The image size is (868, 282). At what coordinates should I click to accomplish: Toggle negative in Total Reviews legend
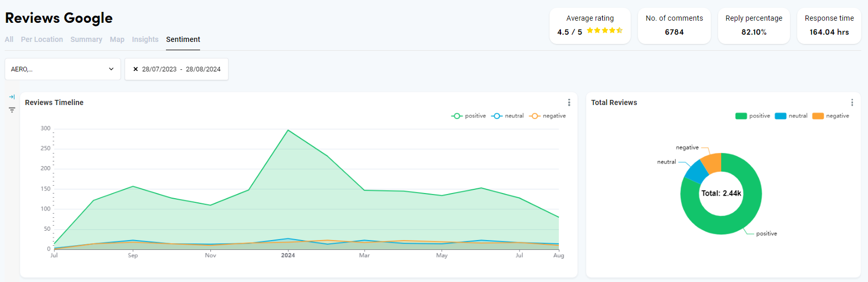coord(831,116)
